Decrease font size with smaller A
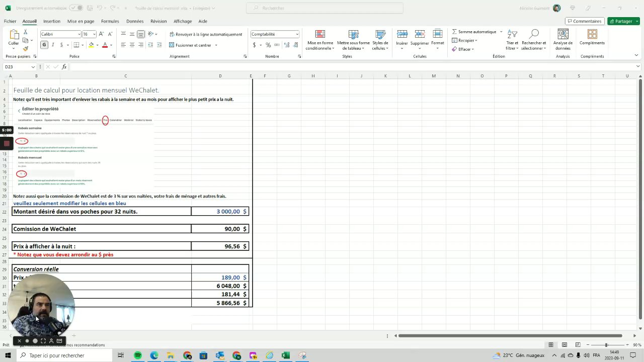 pos(110,34)
